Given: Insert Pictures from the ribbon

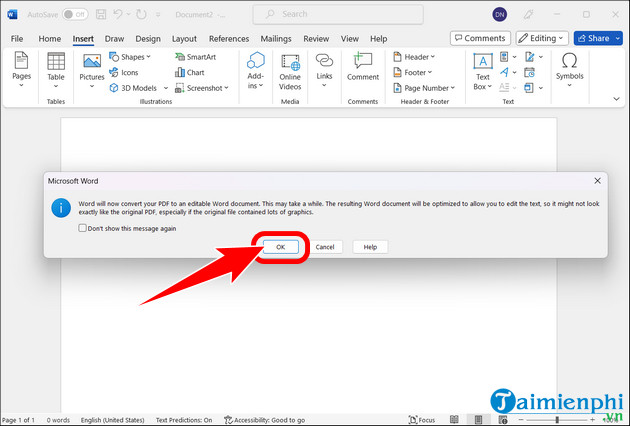Looking at the screenshot, I should click(92, 70).
